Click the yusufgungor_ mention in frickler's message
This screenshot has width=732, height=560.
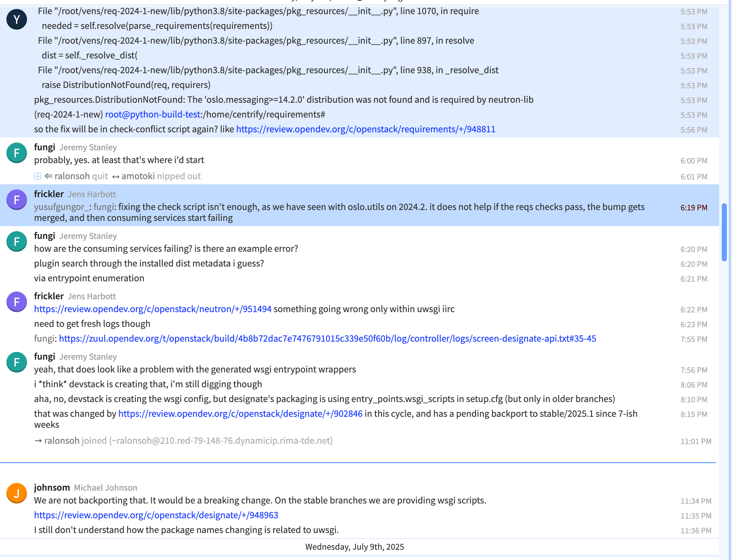click(61, 207)
